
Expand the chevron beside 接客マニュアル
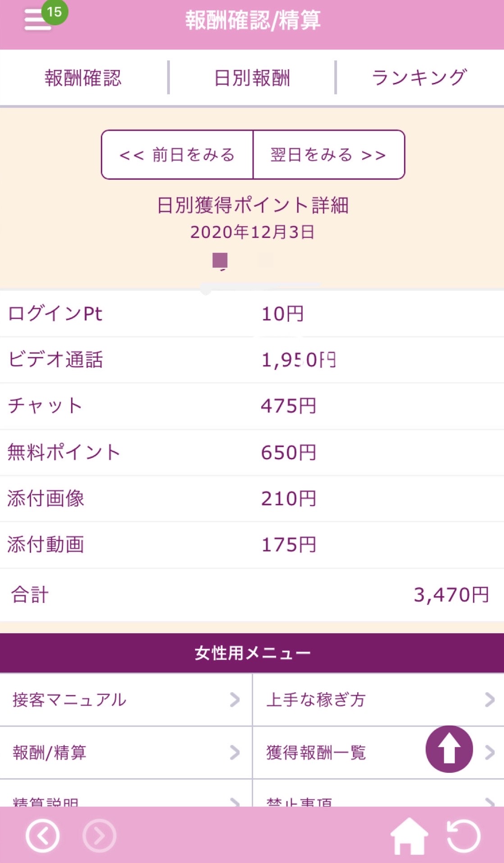point(235,700)
